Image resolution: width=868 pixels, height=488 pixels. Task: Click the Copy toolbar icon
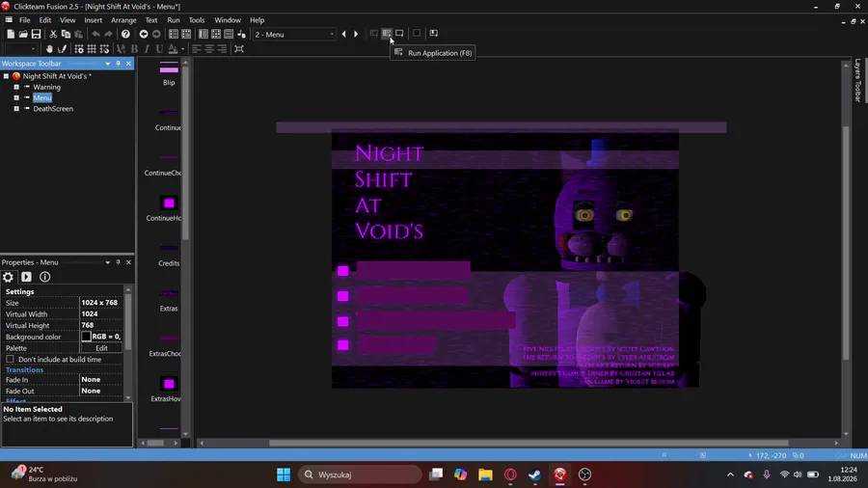pos(66,35)
